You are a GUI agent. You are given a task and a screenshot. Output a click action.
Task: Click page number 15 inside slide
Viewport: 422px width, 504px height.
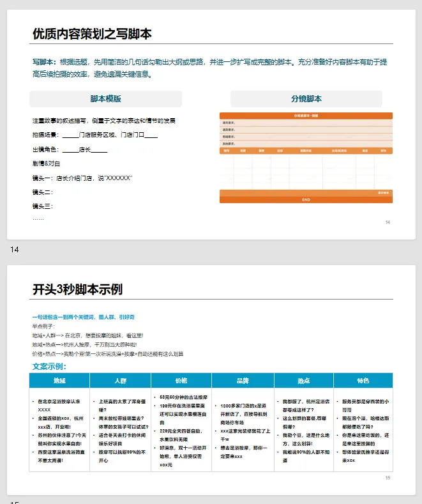click(388, 478)
